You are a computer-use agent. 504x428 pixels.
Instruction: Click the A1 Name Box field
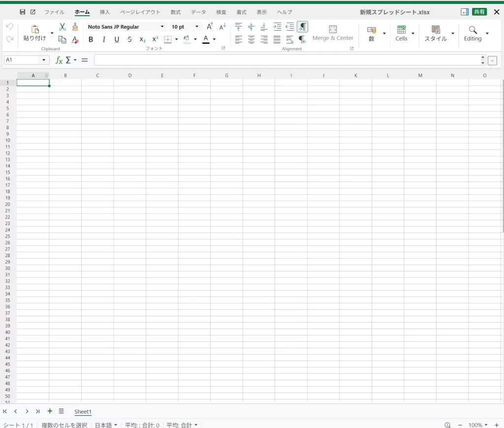(23, 60)
